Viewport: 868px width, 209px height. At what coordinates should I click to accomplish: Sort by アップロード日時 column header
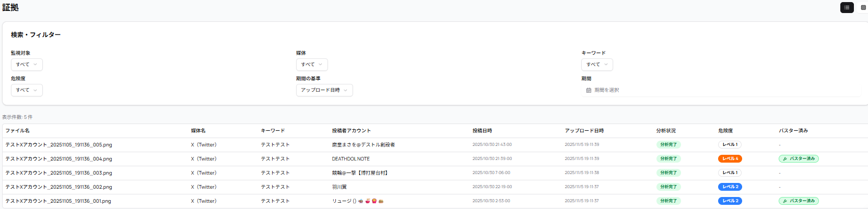584,131
